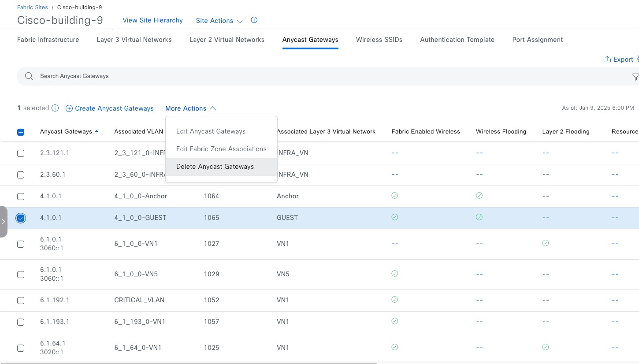Collapse the More Actions dropdown

pos(190,108)
